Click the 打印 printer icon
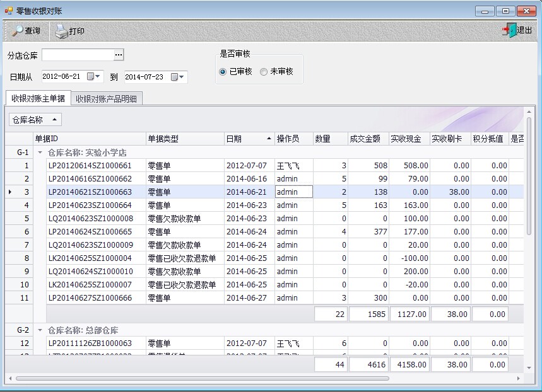This screenshot has height=392, width=542. click(x=61, y=31)
